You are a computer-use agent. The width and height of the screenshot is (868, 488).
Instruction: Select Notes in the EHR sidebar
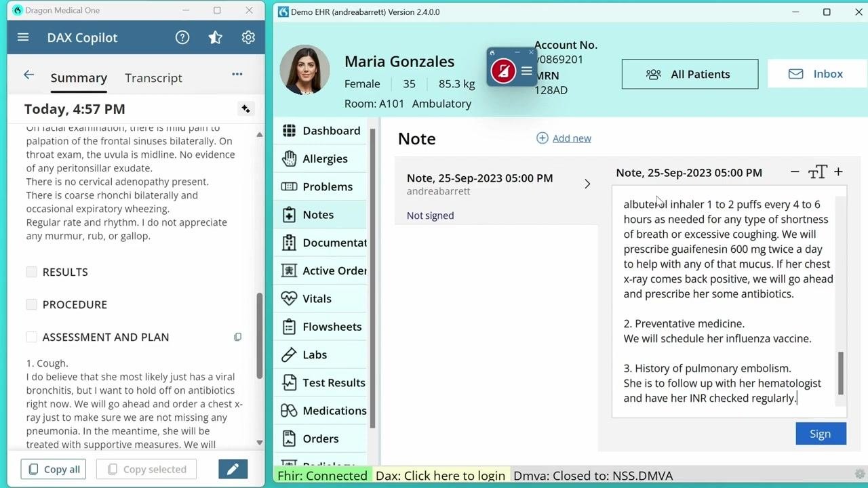point(322,214)
